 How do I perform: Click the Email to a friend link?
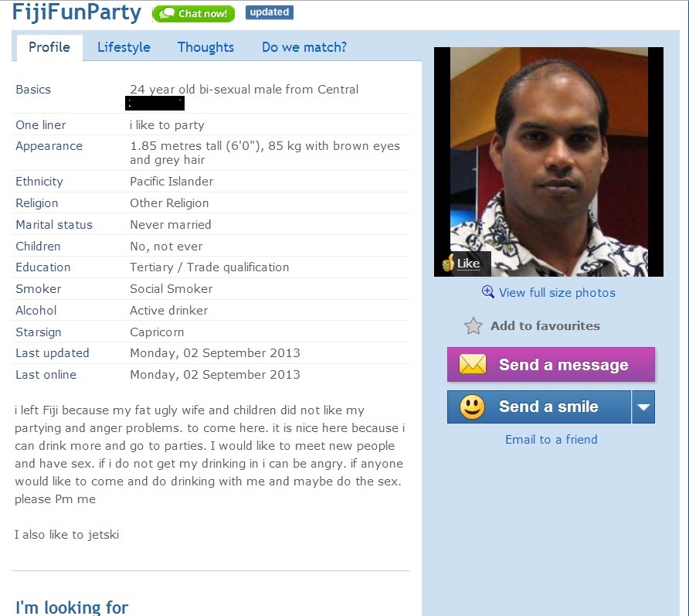click(x=551, y=440)
